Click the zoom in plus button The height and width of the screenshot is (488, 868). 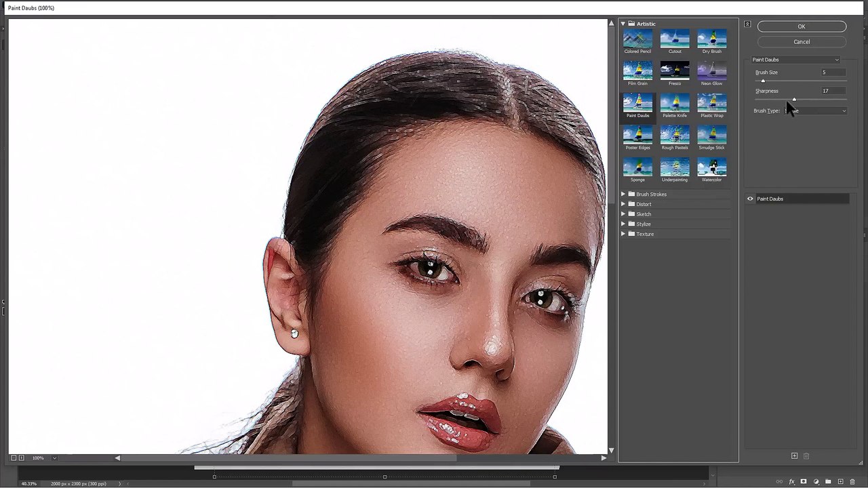[22, 458]
